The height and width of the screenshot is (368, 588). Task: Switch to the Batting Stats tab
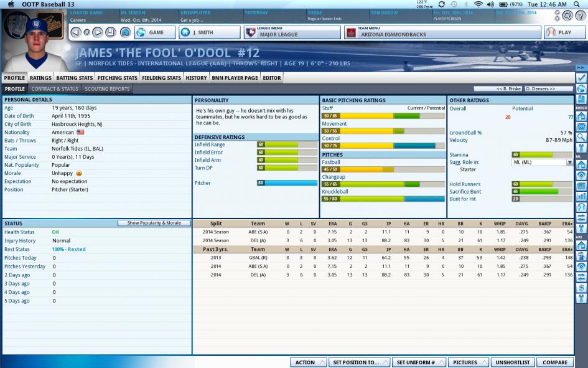pyautogui.click(x=74, y=78)
